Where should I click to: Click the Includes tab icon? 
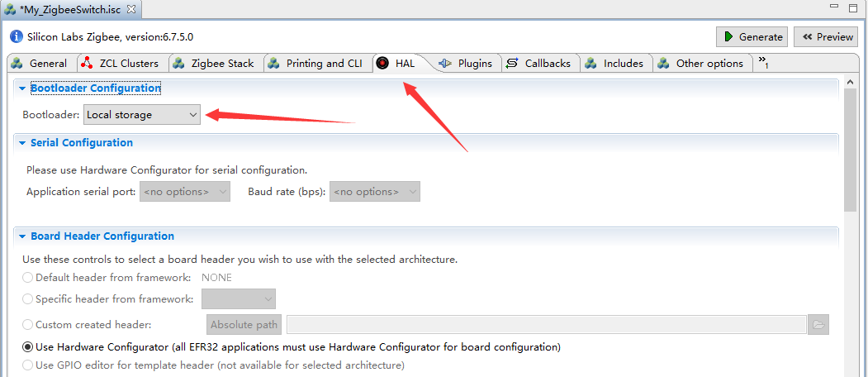[x=591, y=63]
